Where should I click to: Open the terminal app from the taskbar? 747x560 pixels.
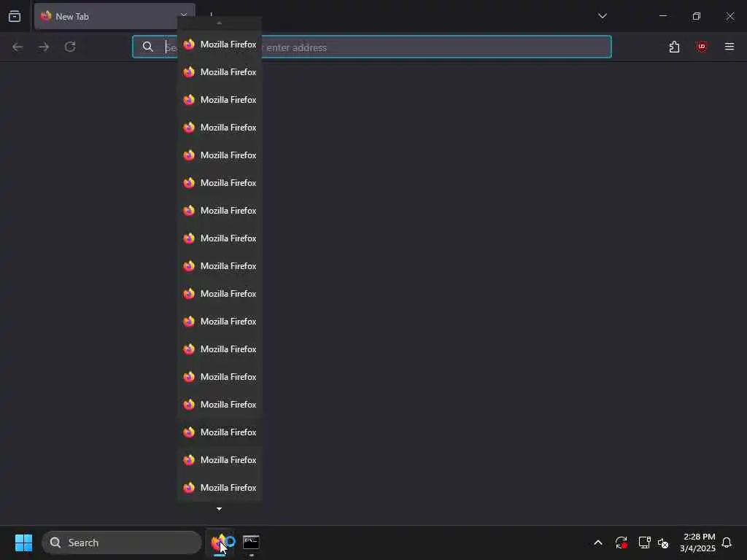pyautogui.click(x=251, y=542)
